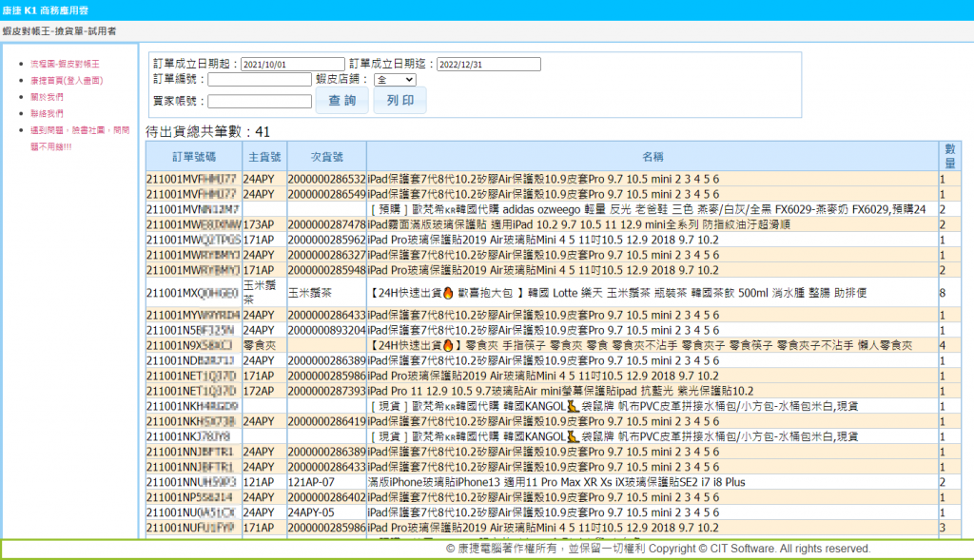Open the 流程圖-蝦皮對帳王 sidebar link
The height and width of the screenshot is (560, 974).
pyautogui.click(x=65, y=64)
